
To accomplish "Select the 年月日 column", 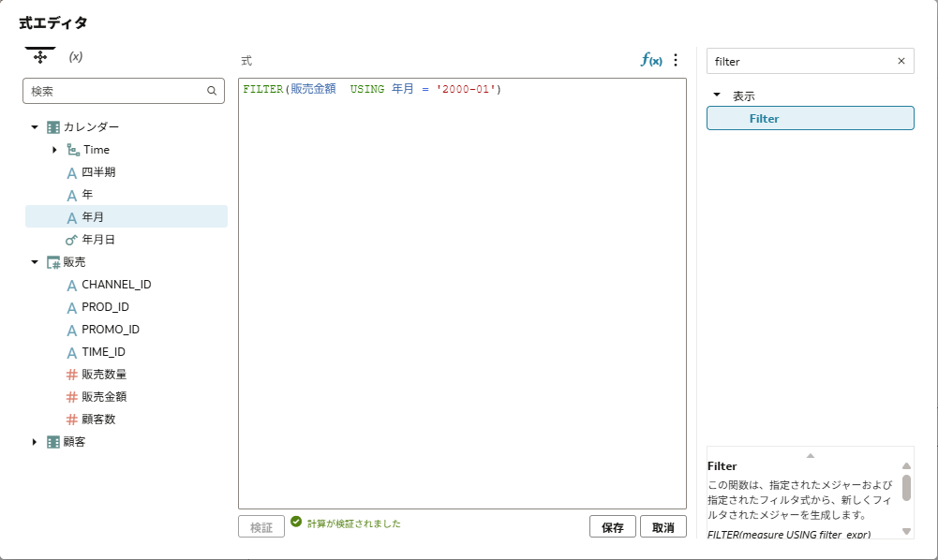I will (98, 240).
